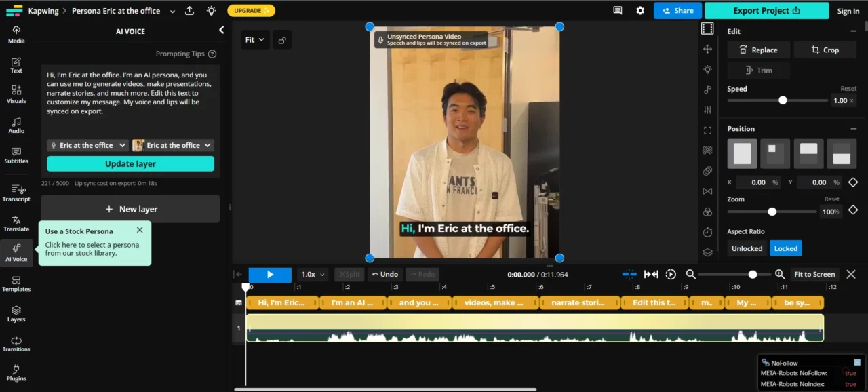This screenshot has width=868, height=392.
Task: Click the comments icon in top bar
Action: pos(617,11)
